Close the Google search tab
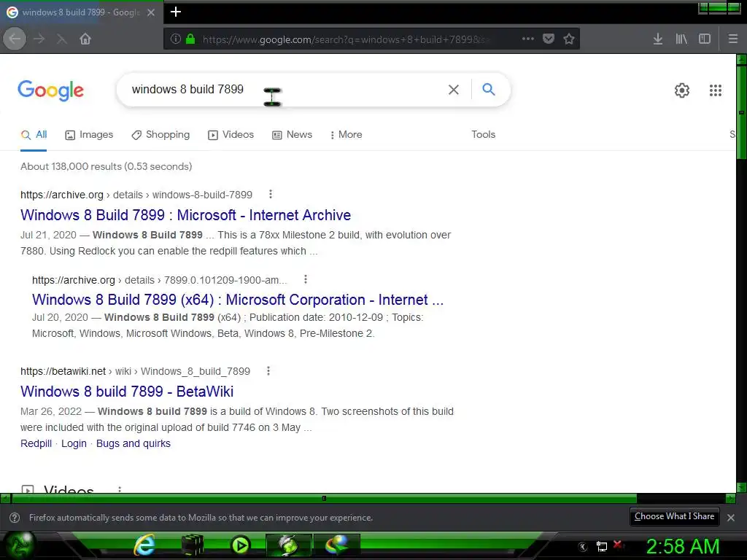Image resolution: width=747 pixels, height=560 pixels. tap(151, 12)
